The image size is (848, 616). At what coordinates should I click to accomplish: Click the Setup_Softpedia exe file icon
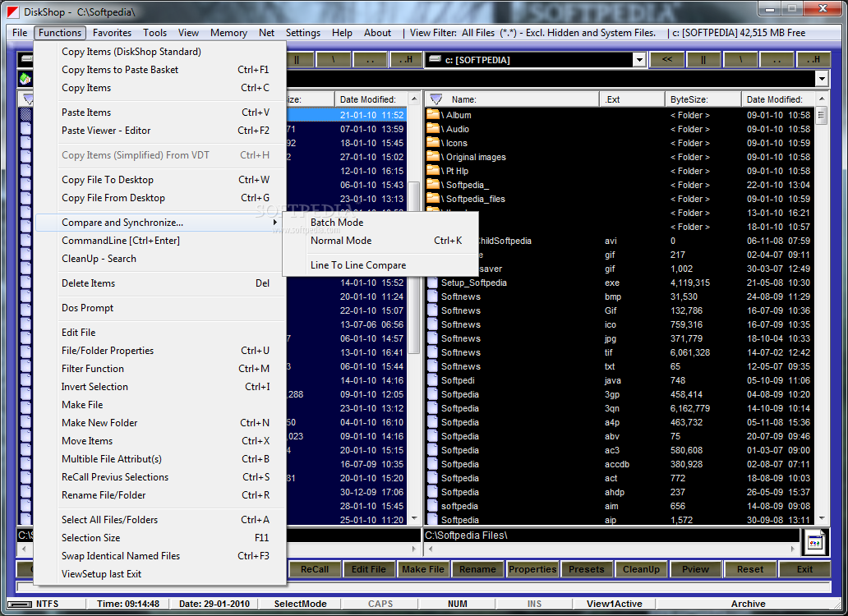432,283
